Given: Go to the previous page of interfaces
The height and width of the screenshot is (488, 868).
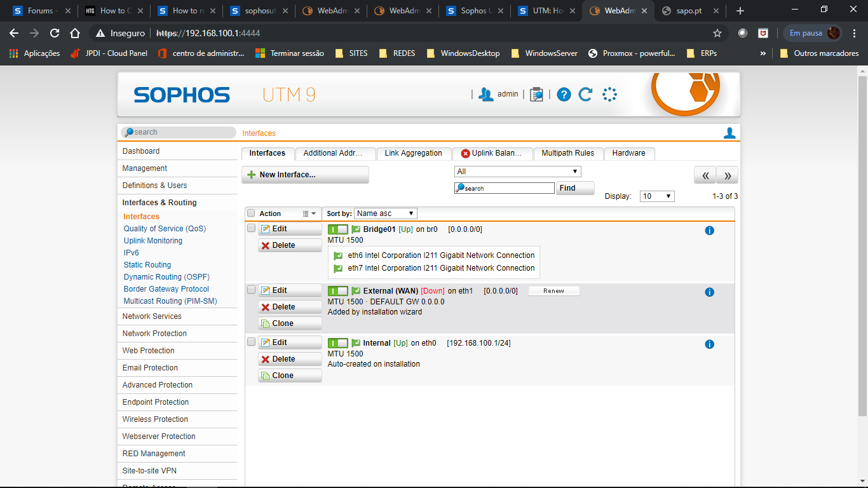Looking at the screenshot, I should pyautogui.click(x=705, y=175).
